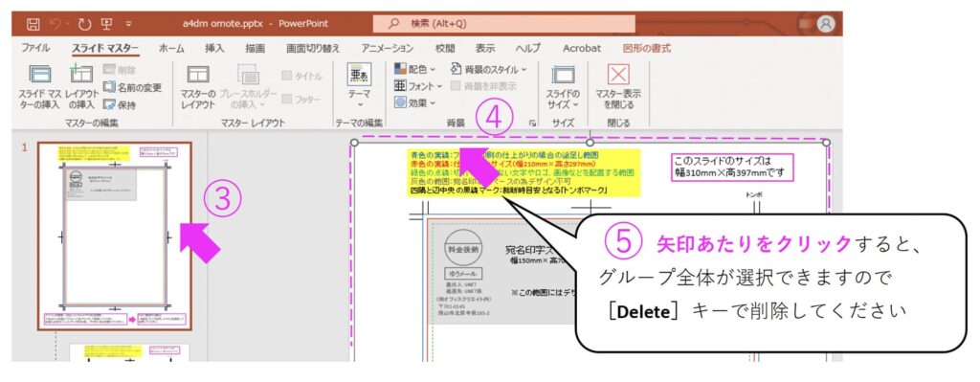Insert a new slide master
This screenshot has width=980, height=382.
click(x=40, y=87)
